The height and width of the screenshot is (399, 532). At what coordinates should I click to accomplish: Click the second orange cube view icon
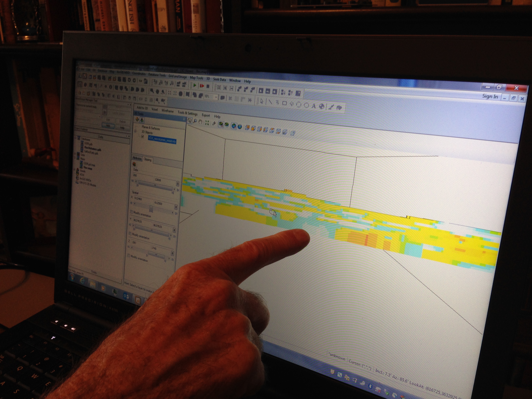pyautogui.click(x=253, y=128)
